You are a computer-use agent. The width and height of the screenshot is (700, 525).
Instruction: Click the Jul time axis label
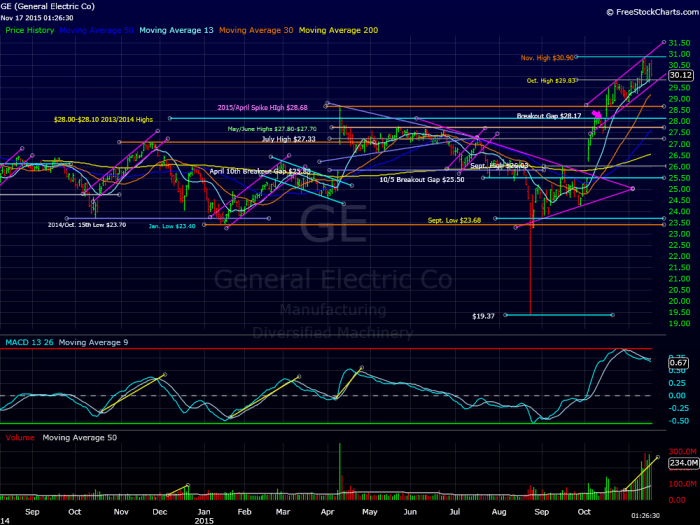(x=454, y=512)
